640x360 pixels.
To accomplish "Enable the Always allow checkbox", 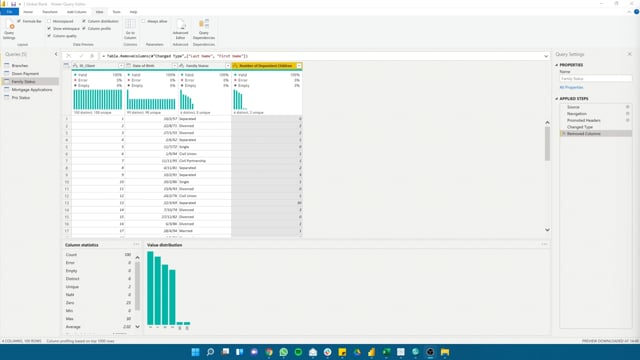I will click(x=143, y=21).
